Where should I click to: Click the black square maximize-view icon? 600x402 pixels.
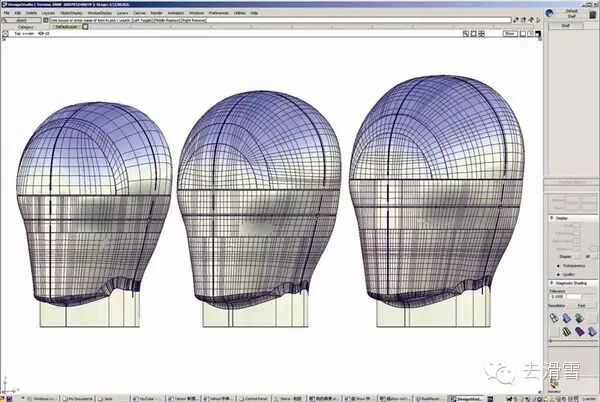pos(537,33)
